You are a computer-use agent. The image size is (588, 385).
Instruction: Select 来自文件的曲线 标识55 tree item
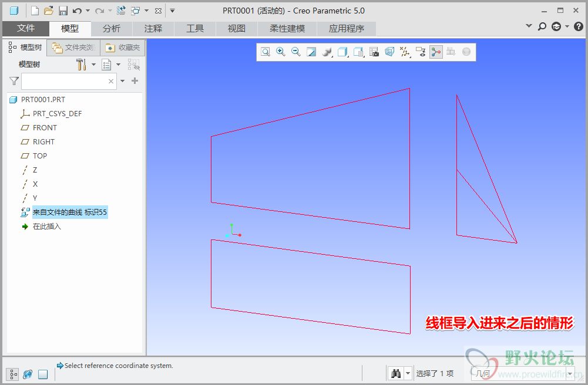pyautogui.click(x=69, y=212)
